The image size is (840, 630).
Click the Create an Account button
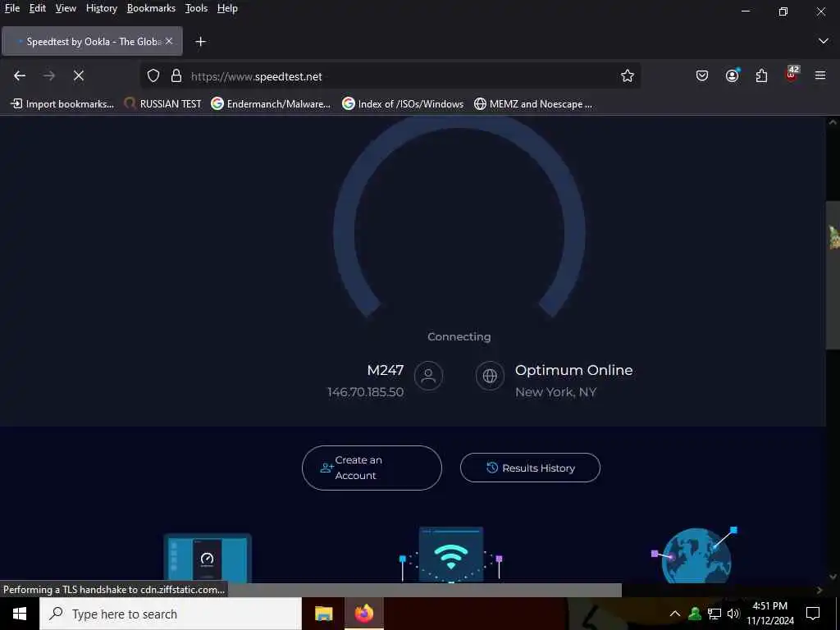tap(372, 468)
